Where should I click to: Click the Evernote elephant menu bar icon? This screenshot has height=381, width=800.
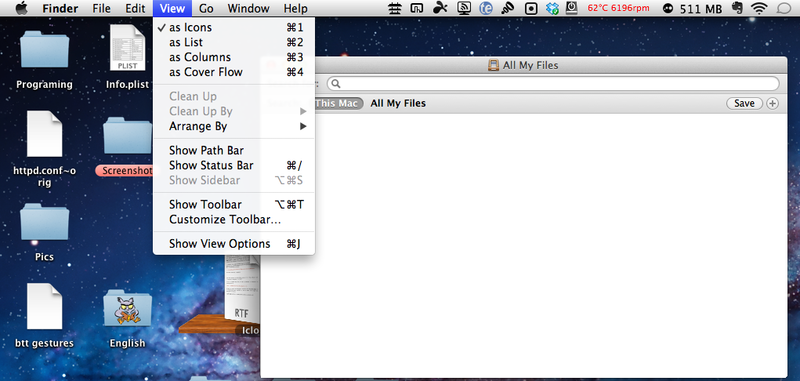coord(737,8)
